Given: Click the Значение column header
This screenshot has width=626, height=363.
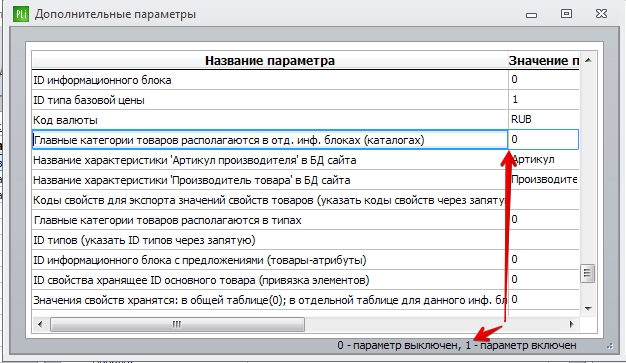Looking at the screenshot, I should click(x=543, y=60).
